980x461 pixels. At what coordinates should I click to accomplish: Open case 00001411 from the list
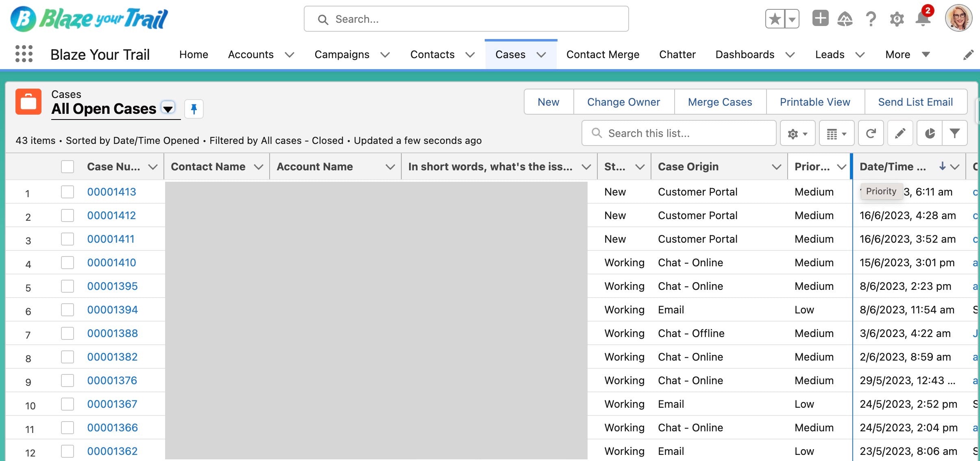tap(111, 239)
